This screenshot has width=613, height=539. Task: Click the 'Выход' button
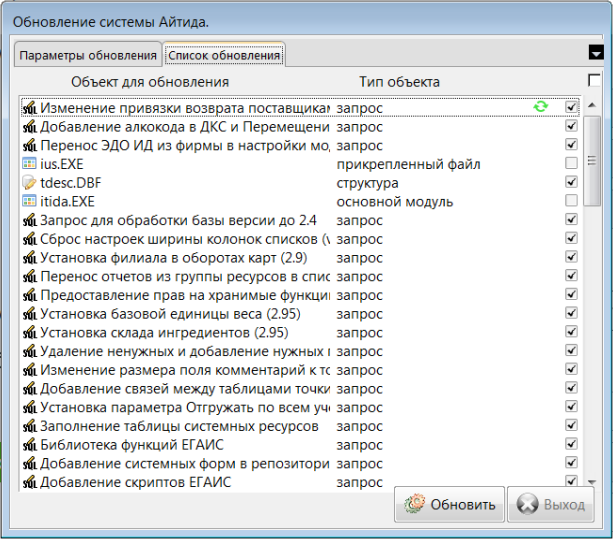pos(550,504)
